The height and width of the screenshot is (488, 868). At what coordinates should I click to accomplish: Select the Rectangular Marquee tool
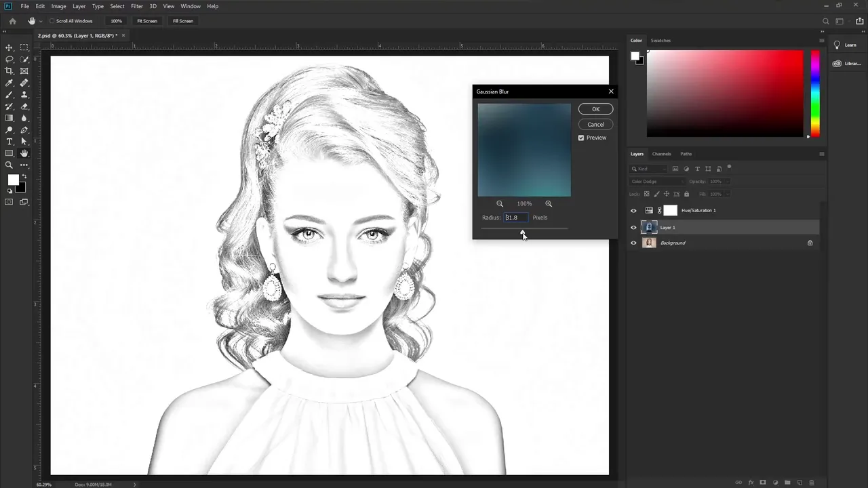tap(24, 47)
